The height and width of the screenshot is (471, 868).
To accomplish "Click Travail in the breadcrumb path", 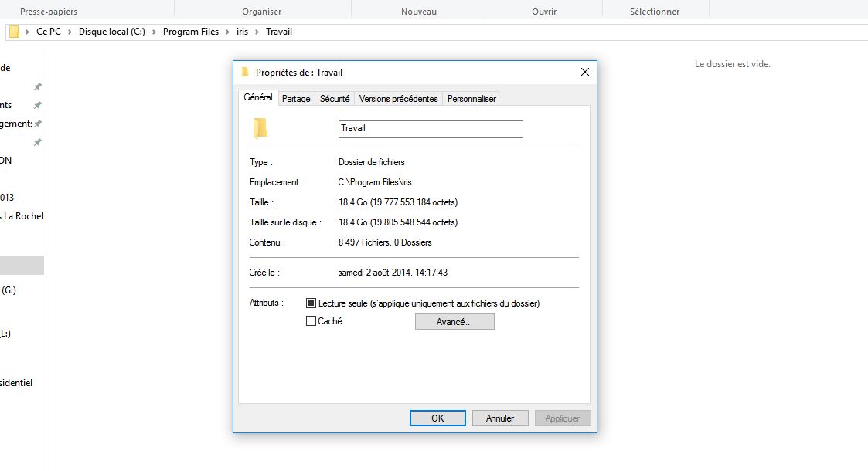I will click(279, 32).
